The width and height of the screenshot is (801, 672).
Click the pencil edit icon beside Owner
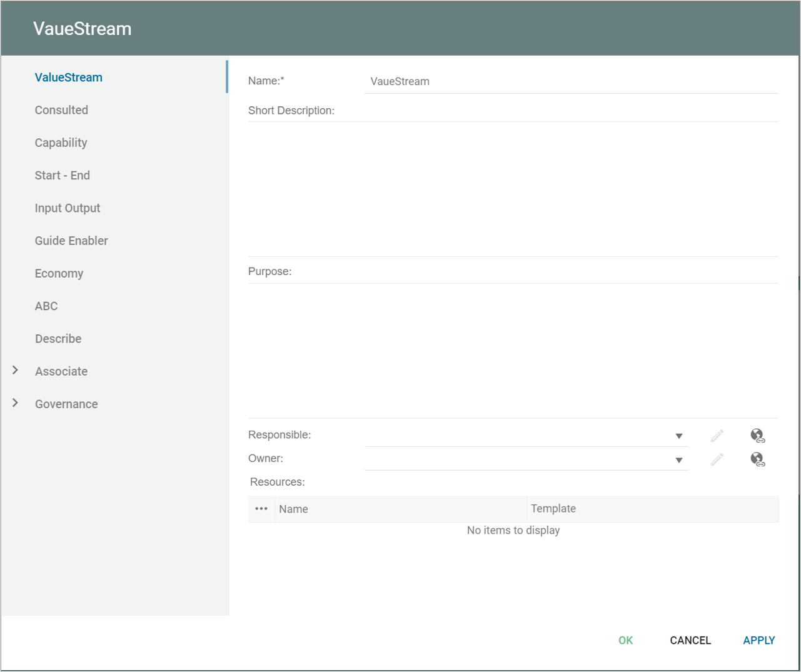[x=717, y=459]
